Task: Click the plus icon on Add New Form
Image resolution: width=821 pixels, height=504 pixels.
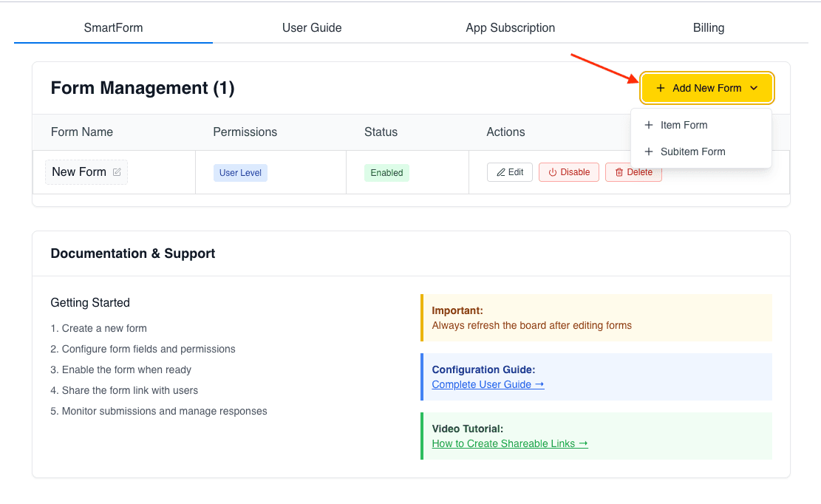Action: pyautogui.click(x=661, y=88)
